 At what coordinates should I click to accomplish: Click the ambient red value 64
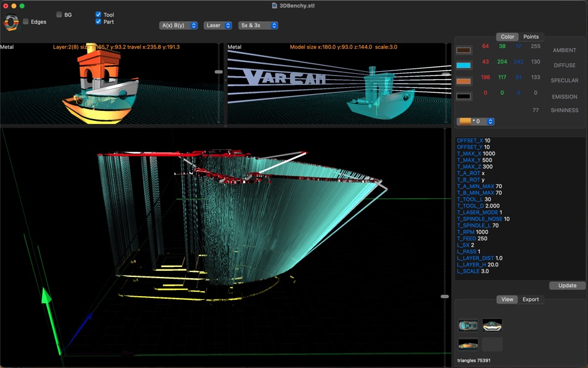485,46
